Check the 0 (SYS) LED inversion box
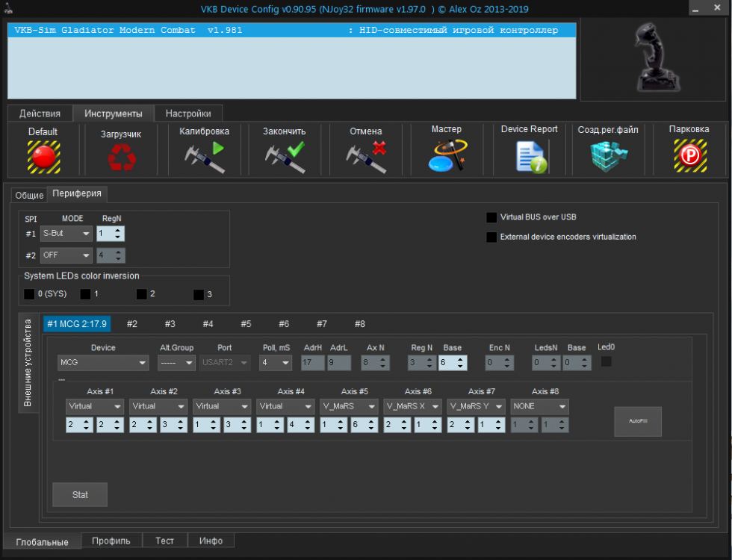Screen dimensions: 732x560 pyautogui.click(x=29, y=294)
